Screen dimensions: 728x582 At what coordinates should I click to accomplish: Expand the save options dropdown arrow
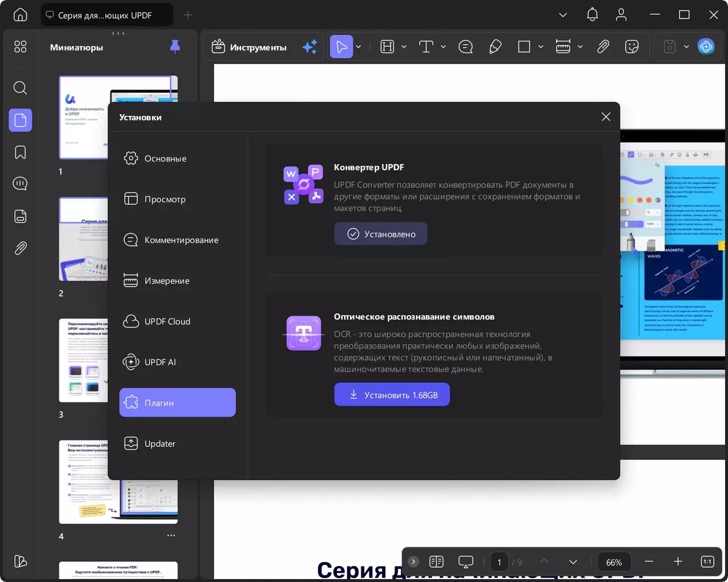686,47
